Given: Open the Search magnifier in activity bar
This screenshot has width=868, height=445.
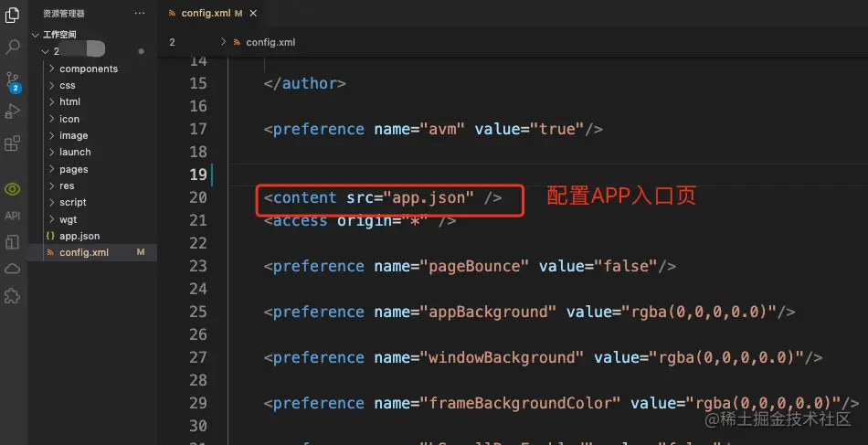Looking at the screenshot, I should pyautogui.click(x=12, y=47).
